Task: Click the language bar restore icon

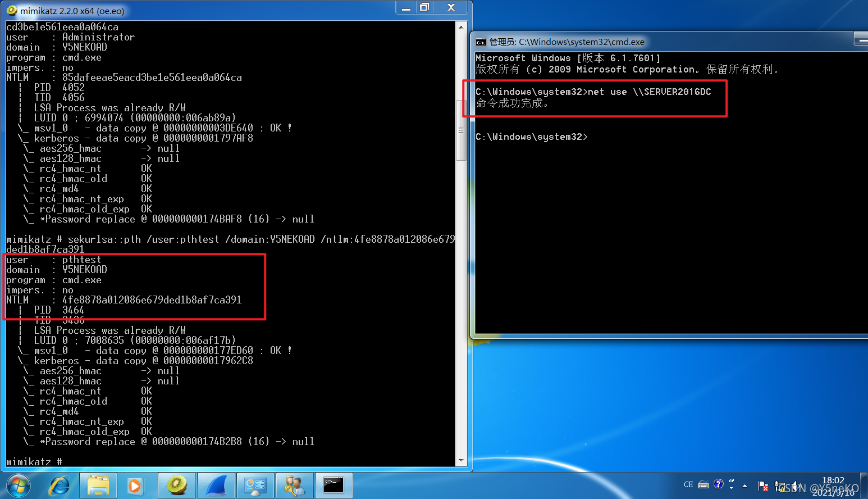Action: coord(732,480)
